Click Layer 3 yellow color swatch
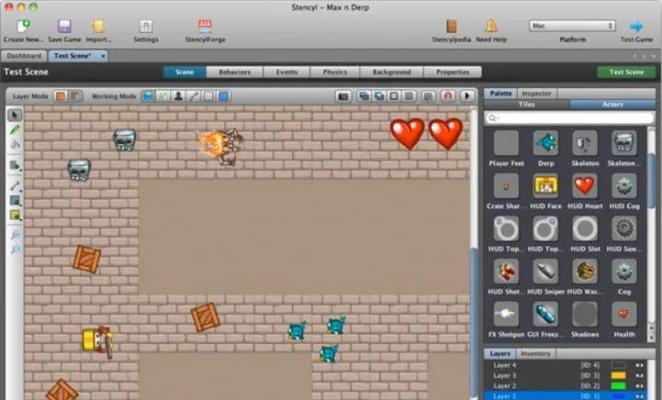662x400 pixels. click(618, 376)
